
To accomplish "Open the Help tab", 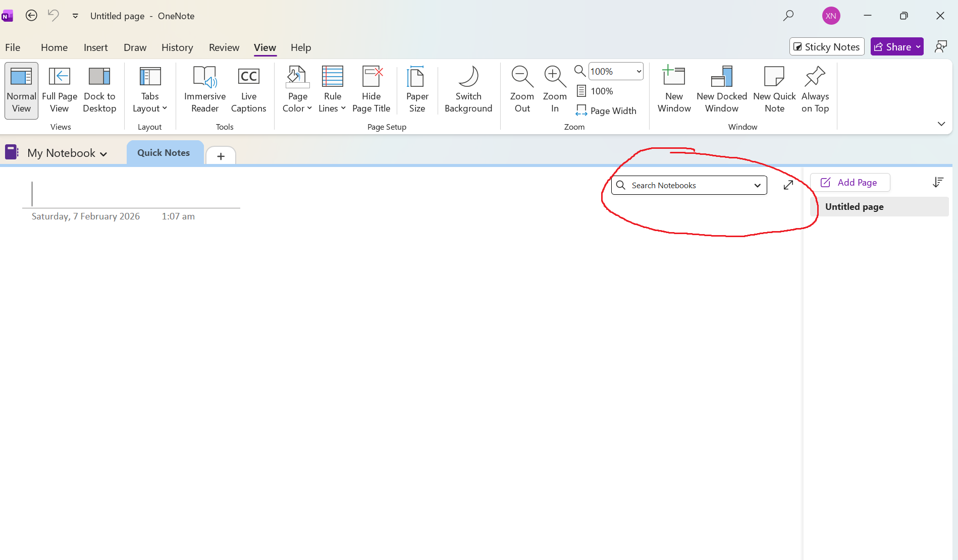I will coord(301,47).
